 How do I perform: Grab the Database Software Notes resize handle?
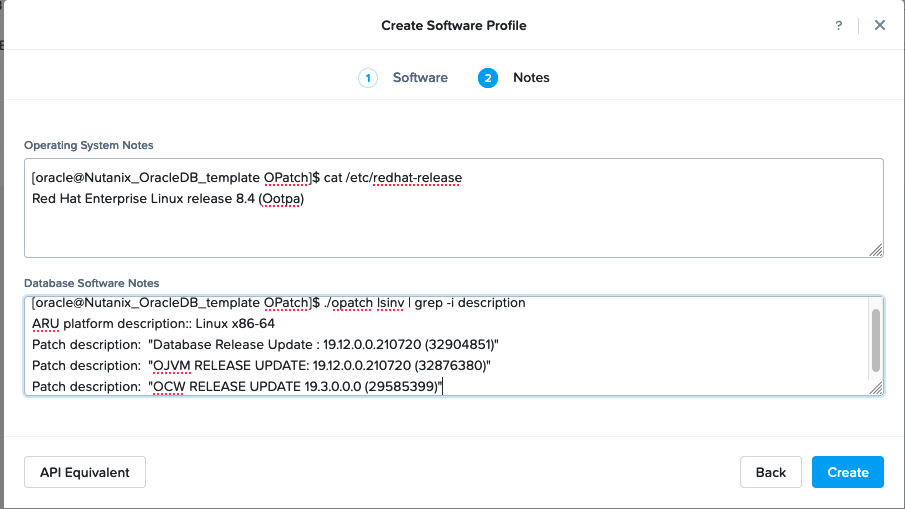coord(876,388)
